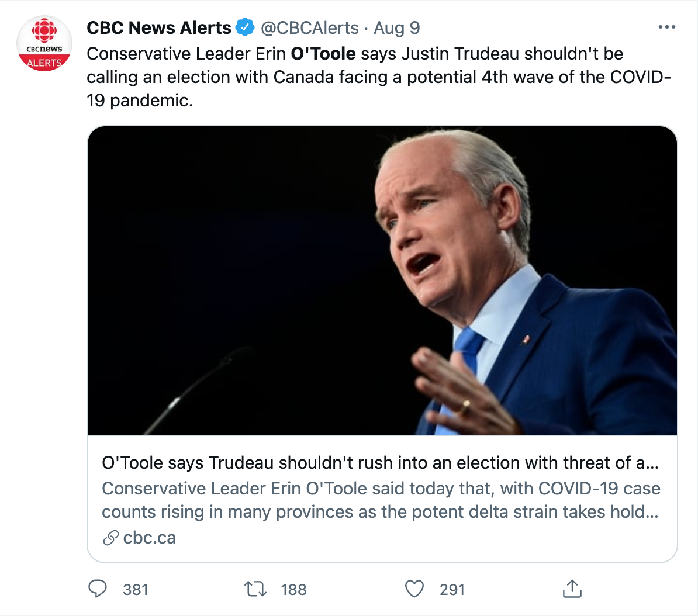Open the share tweet upload icon
The width and height of the screenshot is (698, 616).
click(x=572, y=589)
